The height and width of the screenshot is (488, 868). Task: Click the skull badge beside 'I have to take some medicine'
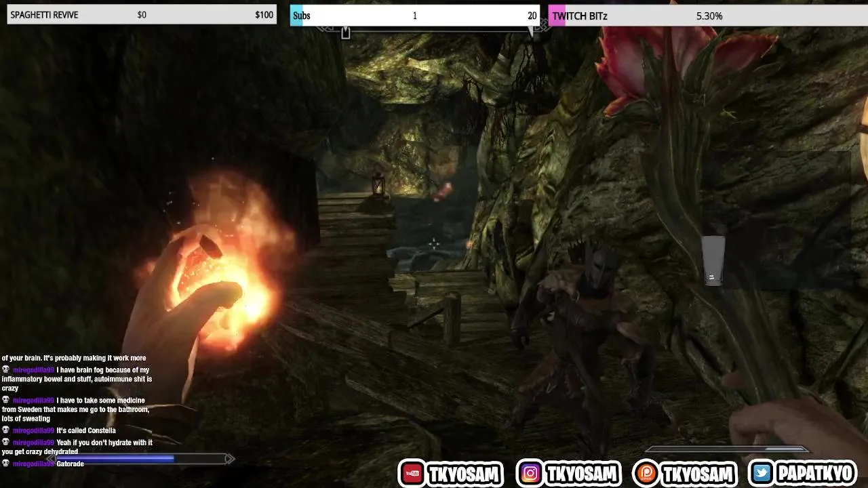tap(5, 401)
